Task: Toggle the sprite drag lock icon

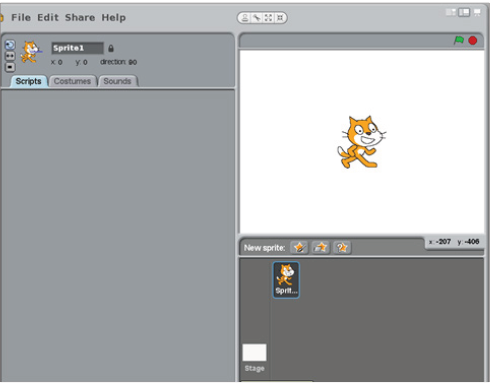Action: [111, 48]
